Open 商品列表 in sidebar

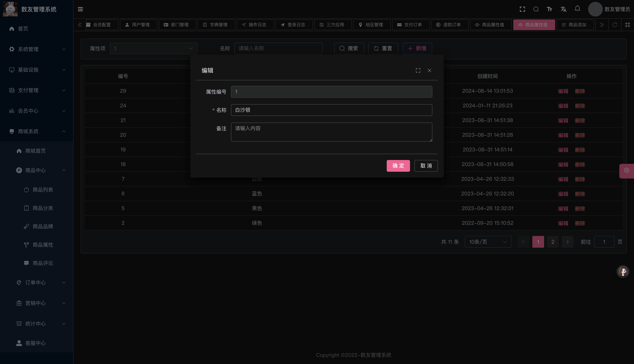pos(37,190)
